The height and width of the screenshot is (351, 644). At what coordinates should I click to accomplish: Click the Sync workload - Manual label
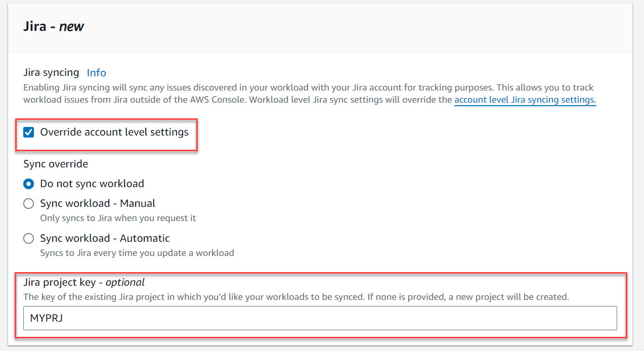[97, 203]
